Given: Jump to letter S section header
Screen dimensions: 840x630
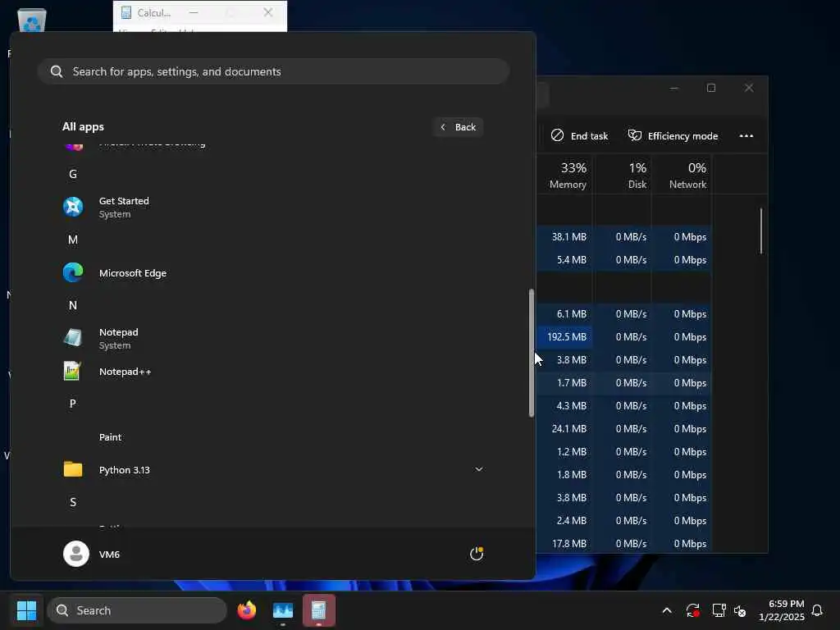Looking at the screenshot, I should [x=73, y=502].
